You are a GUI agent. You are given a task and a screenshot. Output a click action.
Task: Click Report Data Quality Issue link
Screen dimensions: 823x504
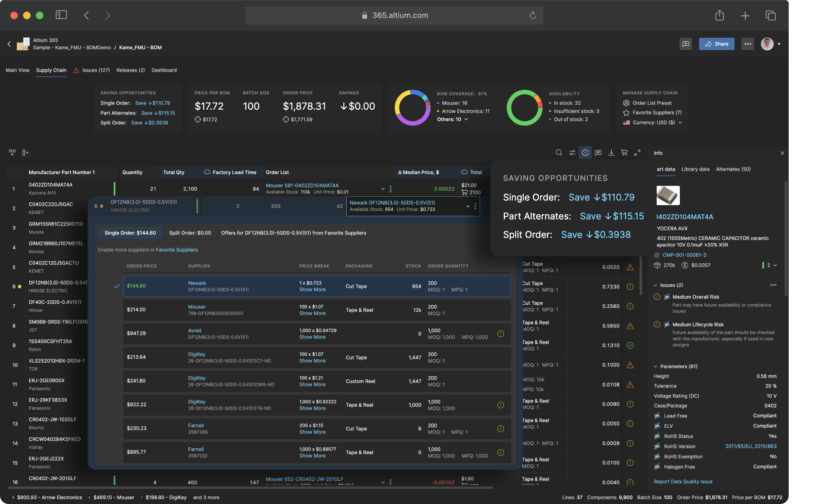pos(683,482)
